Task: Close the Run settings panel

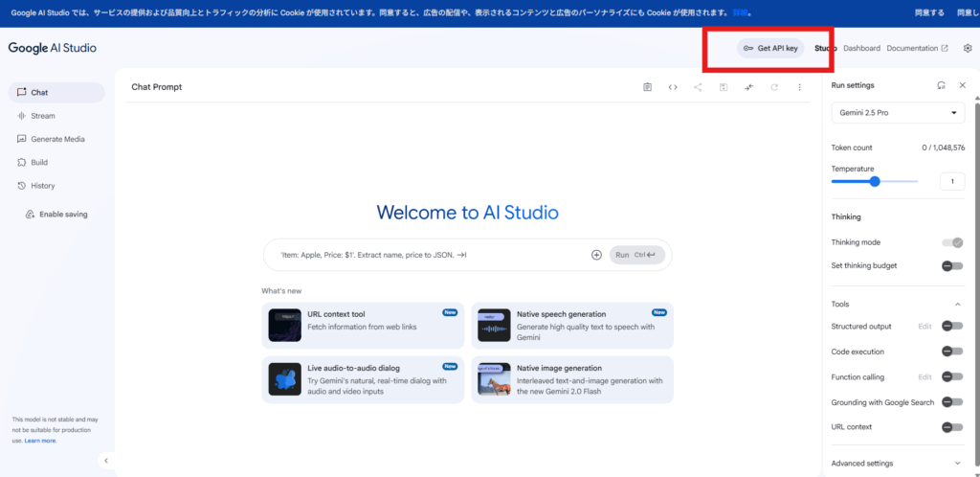Action: click(x=963, y=85)
